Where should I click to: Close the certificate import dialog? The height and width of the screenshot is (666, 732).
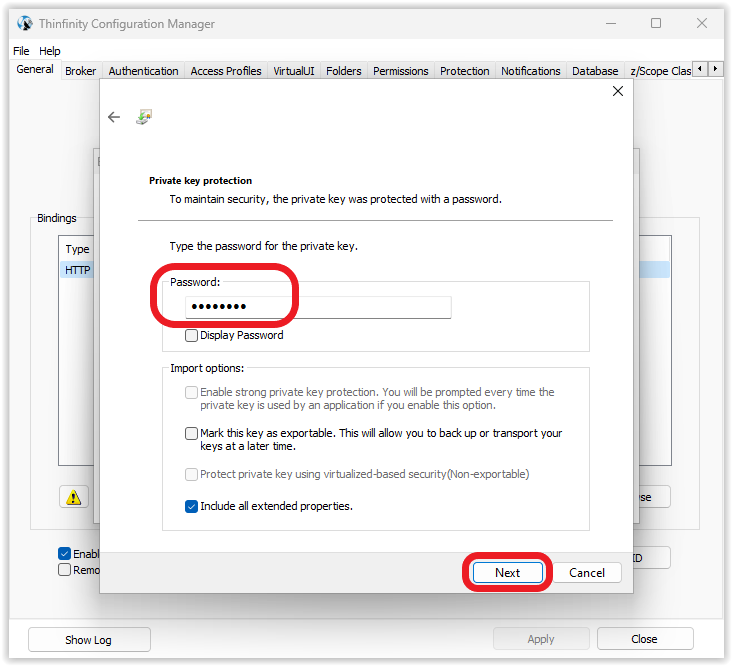pyautogui.click(x=618, y=91)
